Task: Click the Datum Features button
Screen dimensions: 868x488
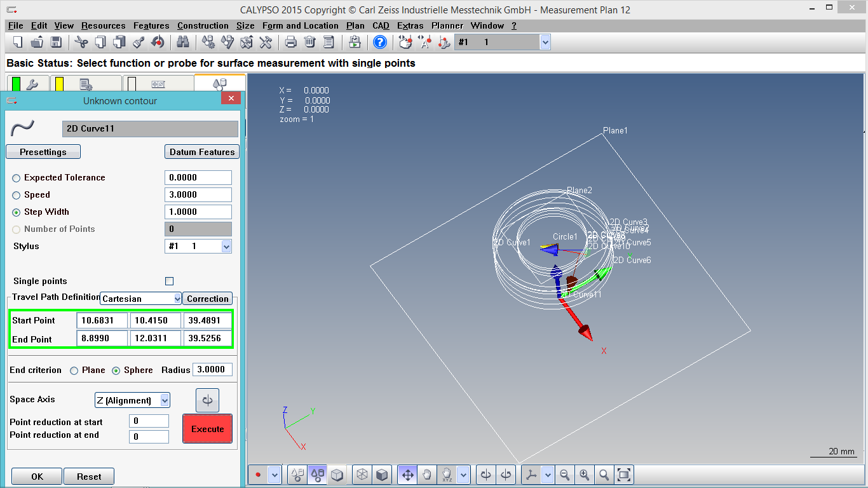Action: point(202,152)
